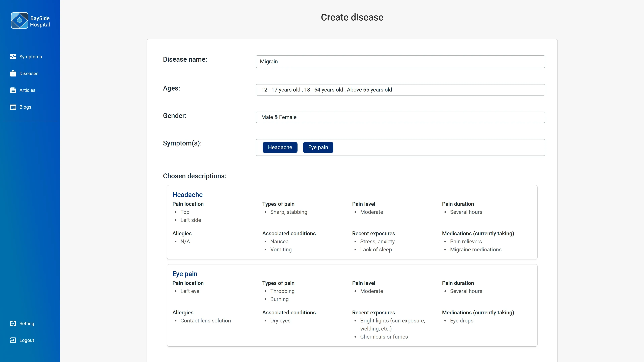Click 'Migraine medications' entry
The image size is (644, 362).
coord(476,250)
